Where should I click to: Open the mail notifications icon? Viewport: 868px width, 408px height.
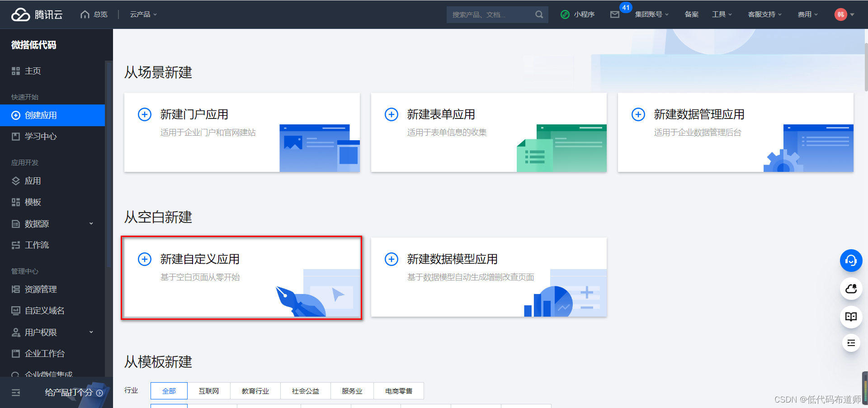tap(615, 14)
